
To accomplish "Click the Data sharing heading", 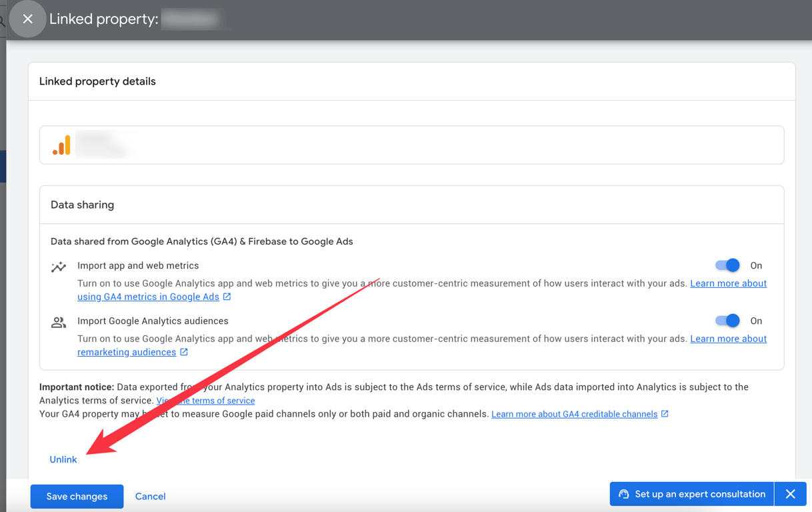I will 82,205.
